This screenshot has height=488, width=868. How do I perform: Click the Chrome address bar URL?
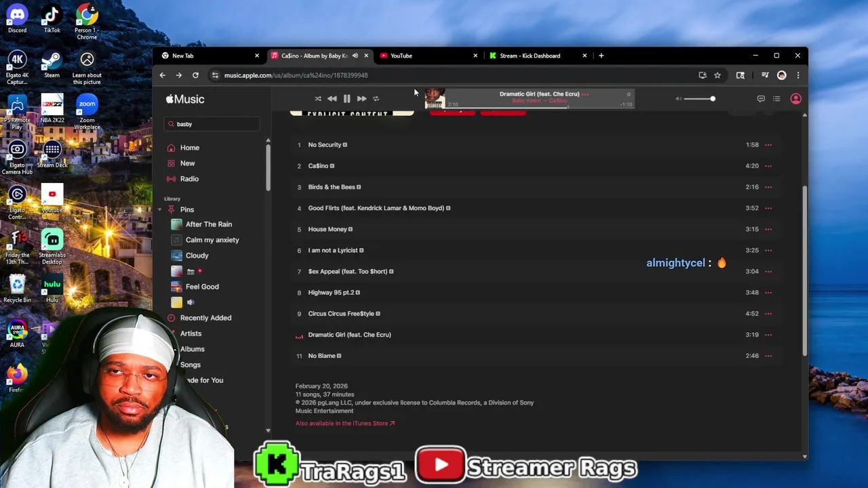(x=296, y=75)
